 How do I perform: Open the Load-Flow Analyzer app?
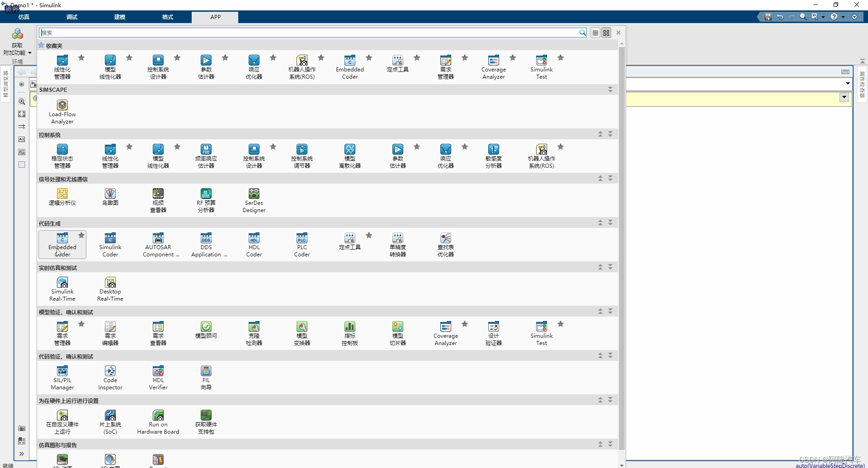point(62,111)
